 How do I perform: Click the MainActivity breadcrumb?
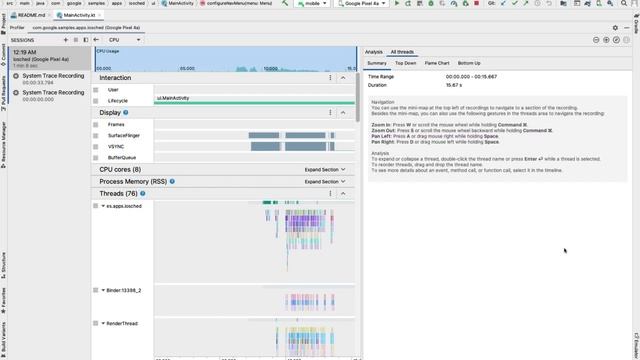click(178, 3)
